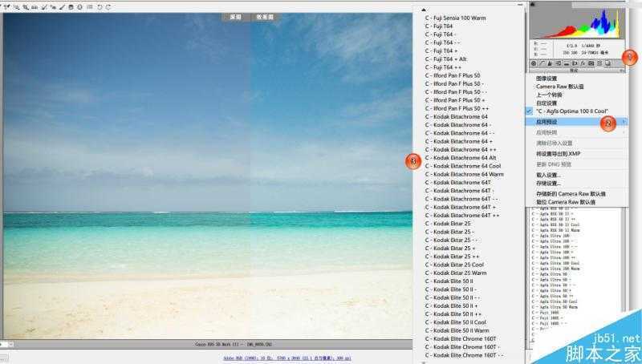Screen dimensions: 642x364
Task: Apply preset C - Kodak Ektachrome 64T
Action: (457, 183)
